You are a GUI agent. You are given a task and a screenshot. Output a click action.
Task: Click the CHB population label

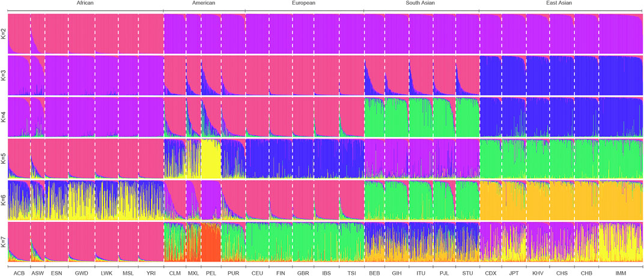(x=586, y=272)
